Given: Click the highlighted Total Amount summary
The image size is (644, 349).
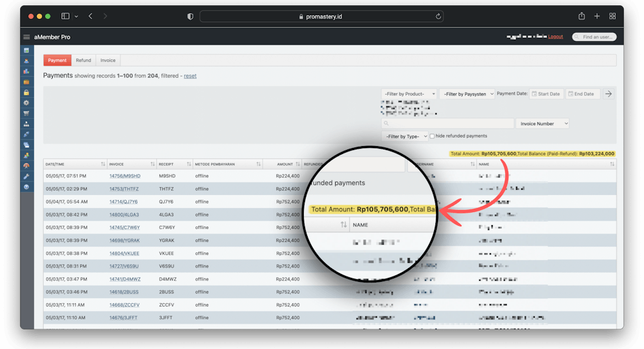Looking at the screenshot, I should click(533, 154).
